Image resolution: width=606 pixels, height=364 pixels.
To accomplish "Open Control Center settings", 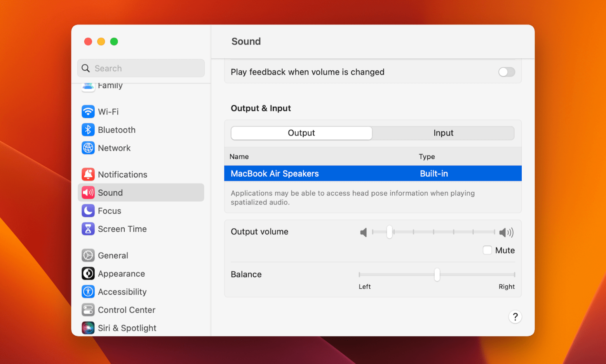I will pos(127,310).
